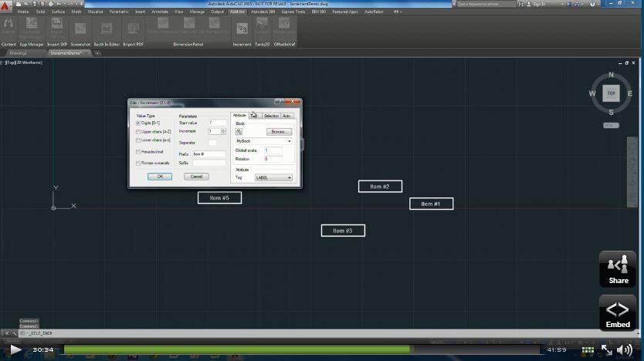644x361 pixels.
Task: Click the N compass direction on ViewCube
Action: coord(611,75)
